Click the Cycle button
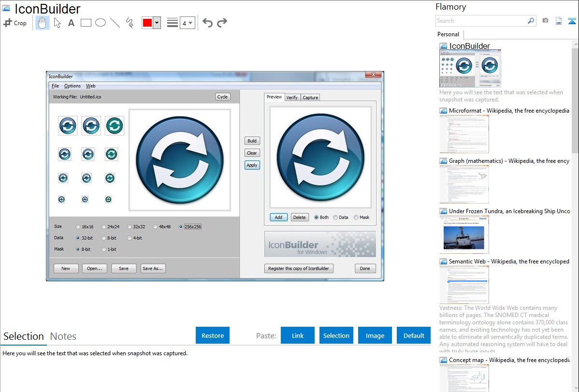Image resolution: width=579 pixels, height=392 pixels. [223, 97]
